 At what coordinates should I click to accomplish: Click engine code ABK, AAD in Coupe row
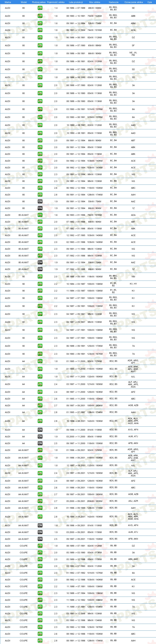point(133,559)
